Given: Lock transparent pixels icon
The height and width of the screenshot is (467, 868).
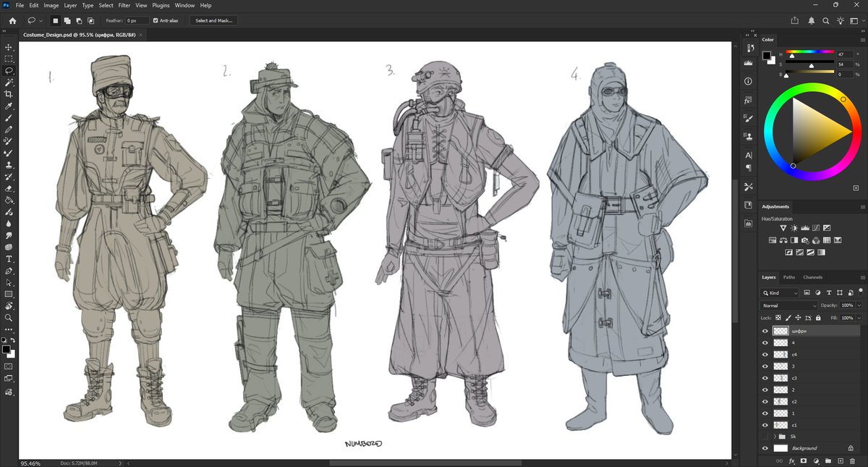Looking at the screenshot, I should [x=778, y=318].
